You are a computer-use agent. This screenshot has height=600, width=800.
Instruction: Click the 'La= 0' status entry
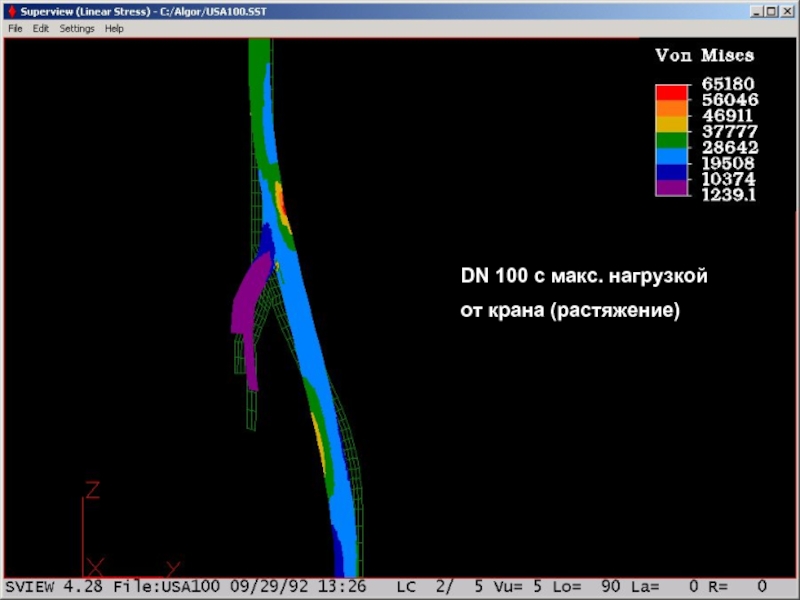(665, 587)
